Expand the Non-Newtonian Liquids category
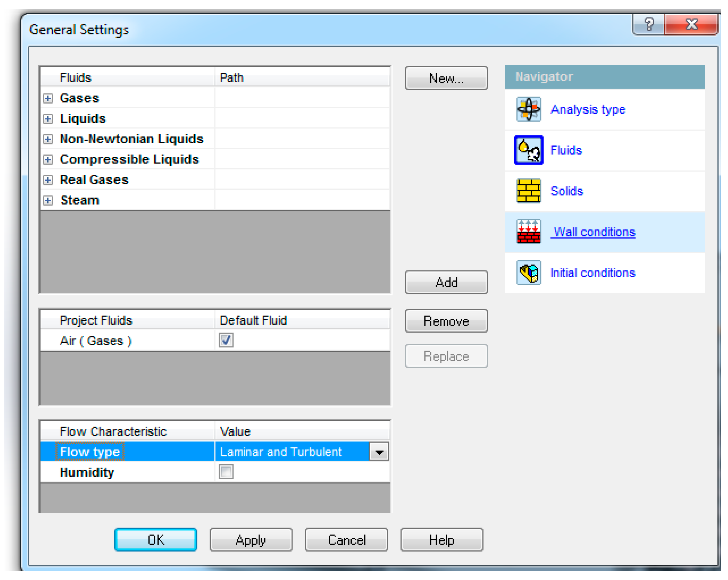Screen dimensions: 728x580 point(48,139)
